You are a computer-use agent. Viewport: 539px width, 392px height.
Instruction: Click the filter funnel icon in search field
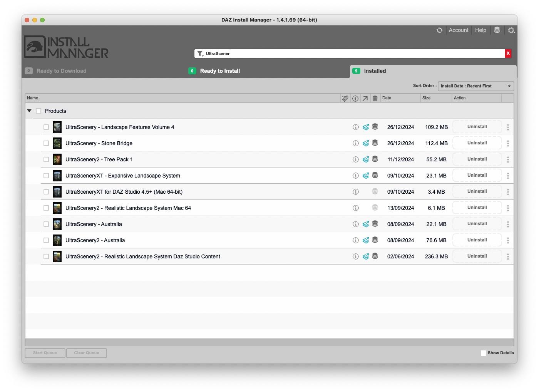pos(200,54)
